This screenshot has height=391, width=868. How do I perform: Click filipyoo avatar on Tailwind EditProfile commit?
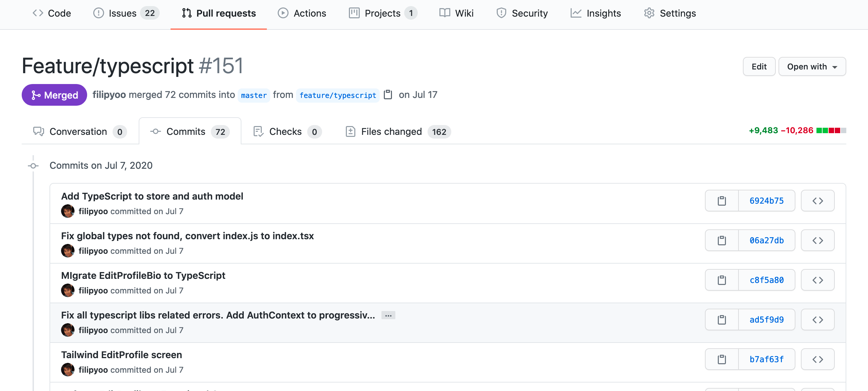68,370
